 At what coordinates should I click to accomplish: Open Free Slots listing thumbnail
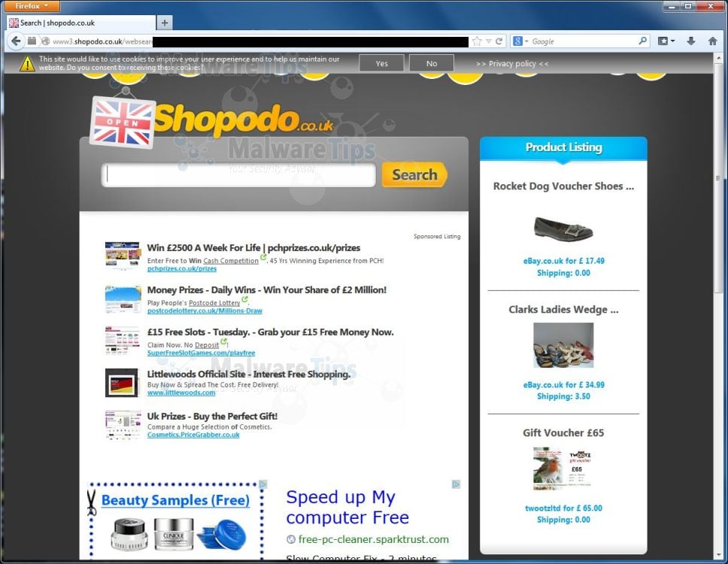coord(122,340)
